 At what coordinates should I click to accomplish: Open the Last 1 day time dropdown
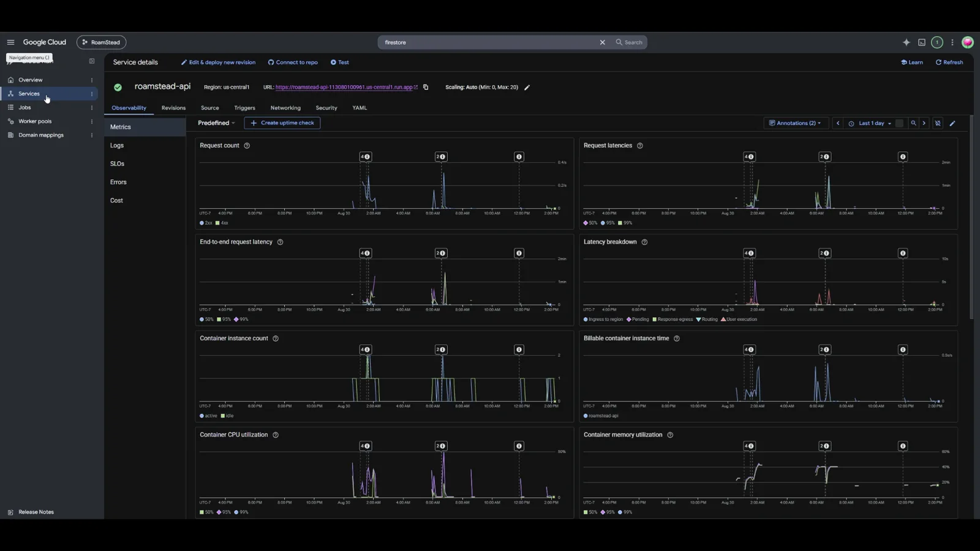tap(870, 123)
